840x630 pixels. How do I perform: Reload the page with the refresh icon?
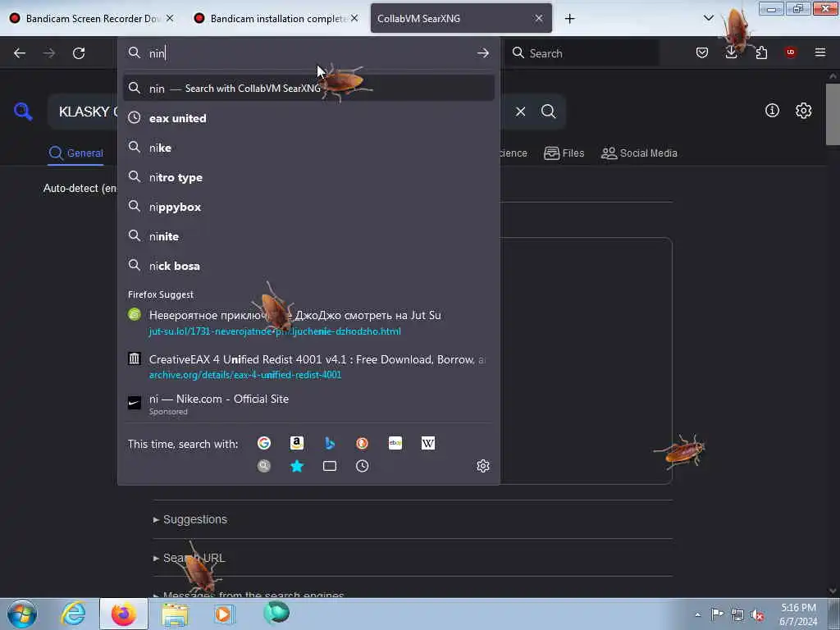(x=79, y=53)
